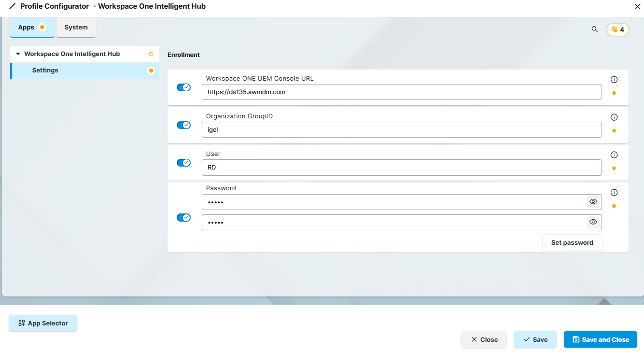This screenshot has width=644, height=352.
Task: Click the Workspace ONE UEM Console URL input field
Action: 402,92
